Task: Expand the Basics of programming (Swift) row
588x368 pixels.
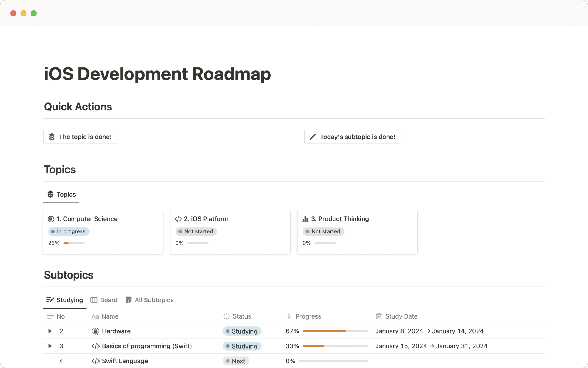Action: click(x=49, y=346)
